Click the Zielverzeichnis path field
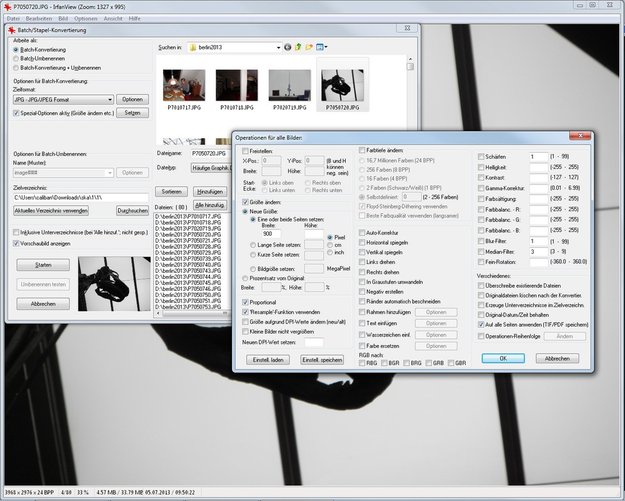Viewport: 625px width, 501px height. 81,198
